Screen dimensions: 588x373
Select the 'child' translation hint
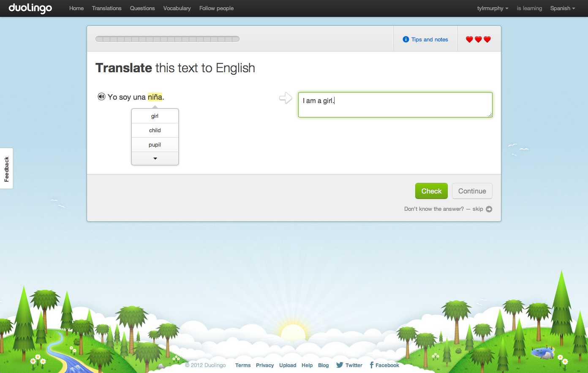(155, 131)
